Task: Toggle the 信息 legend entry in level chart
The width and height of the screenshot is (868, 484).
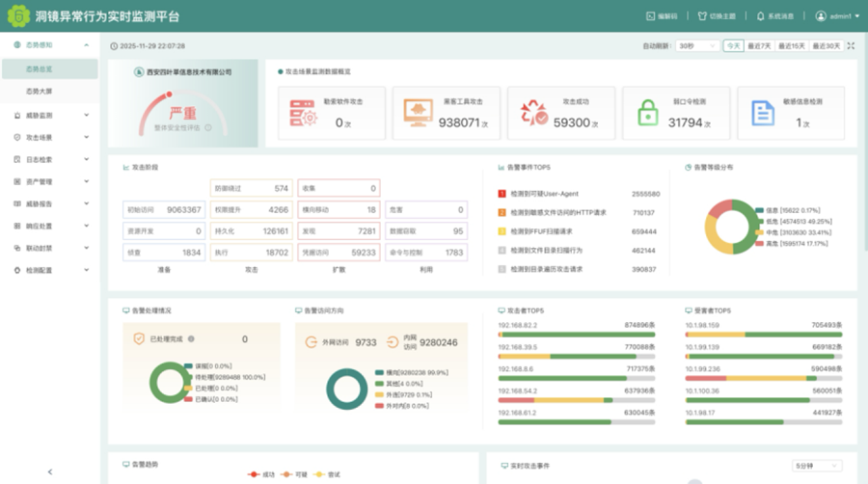Action: [788, 210]
